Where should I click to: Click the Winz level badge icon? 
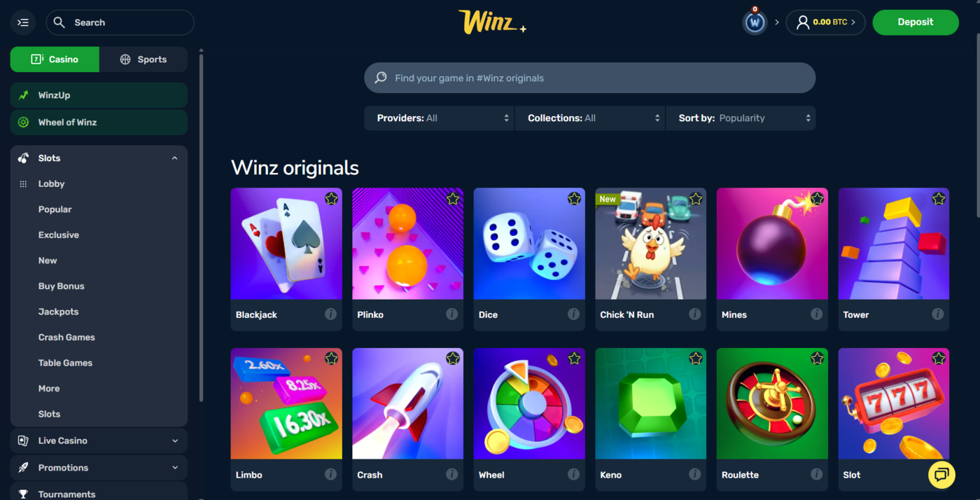pyautogui.click(x=755, y=22)
